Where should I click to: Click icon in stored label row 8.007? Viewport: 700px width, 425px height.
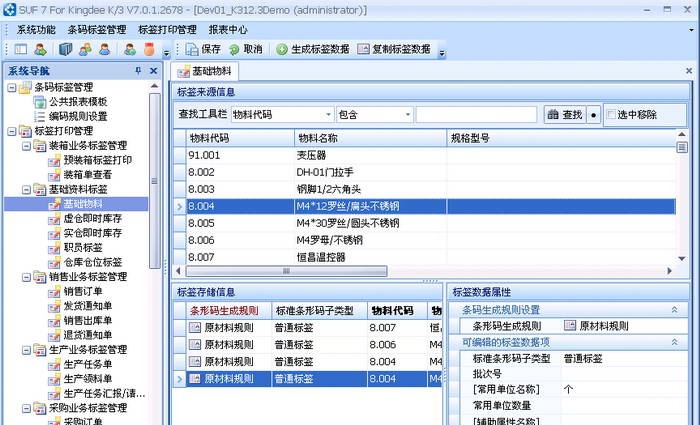point(195,328)
